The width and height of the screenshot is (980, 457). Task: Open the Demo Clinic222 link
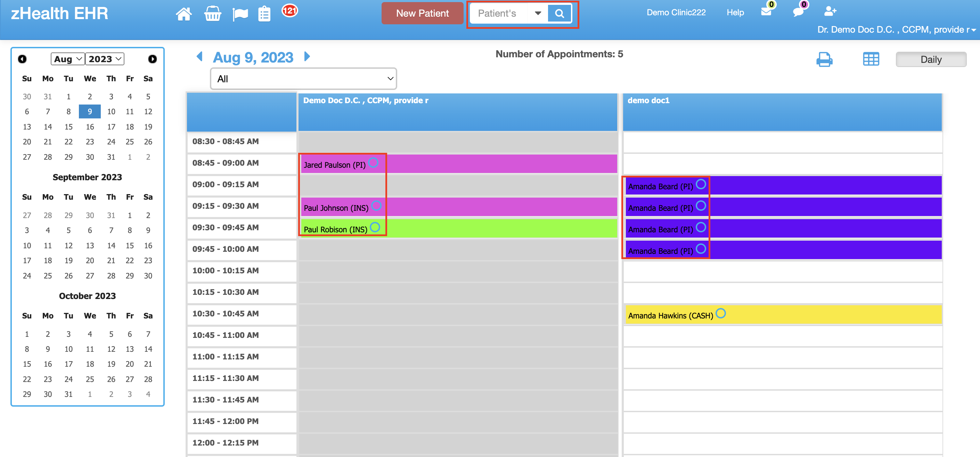click(x=676, y=13)
